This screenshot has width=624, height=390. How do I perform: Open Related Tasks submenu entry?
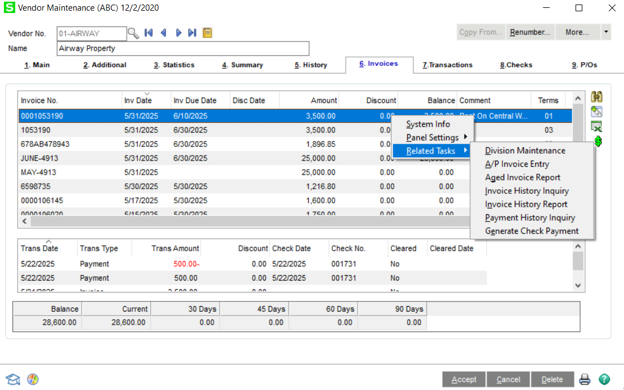[x=431, y=151]
